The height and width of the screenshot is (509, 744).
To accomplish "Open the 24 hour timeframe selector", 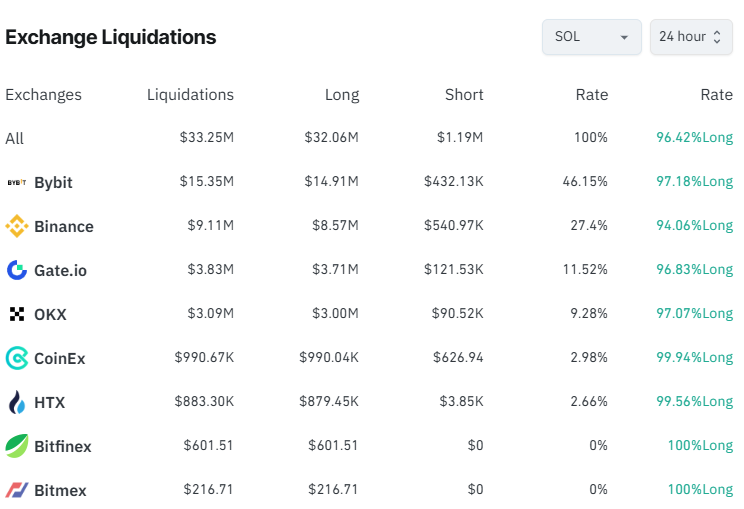I will (x=690, y=37).
